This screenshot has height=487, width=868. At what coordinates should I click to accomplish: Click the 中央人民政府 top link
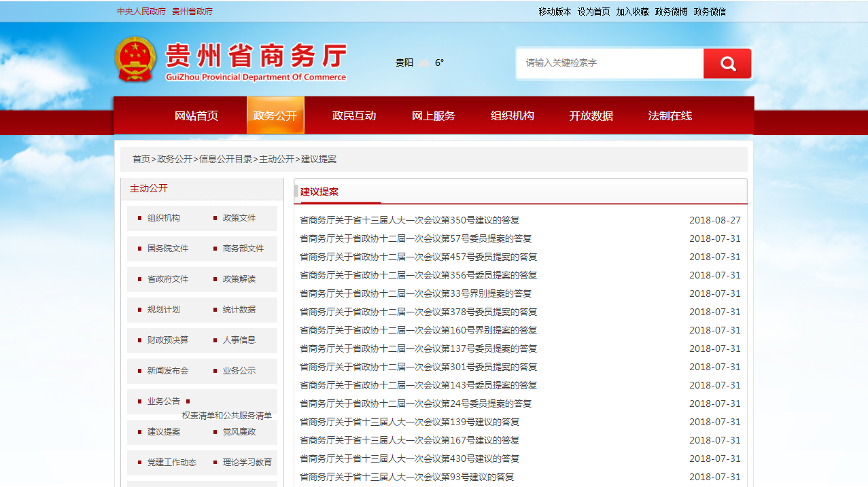click(141, 12)
